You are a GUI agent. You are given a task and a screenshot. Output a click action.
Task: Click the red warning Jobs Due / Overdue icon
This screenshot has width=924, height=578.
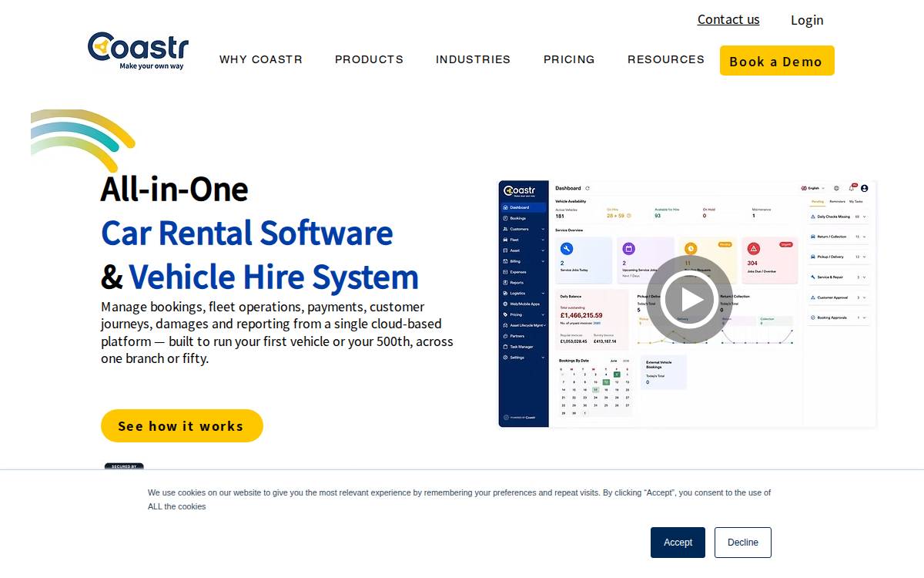pos(754,249)
